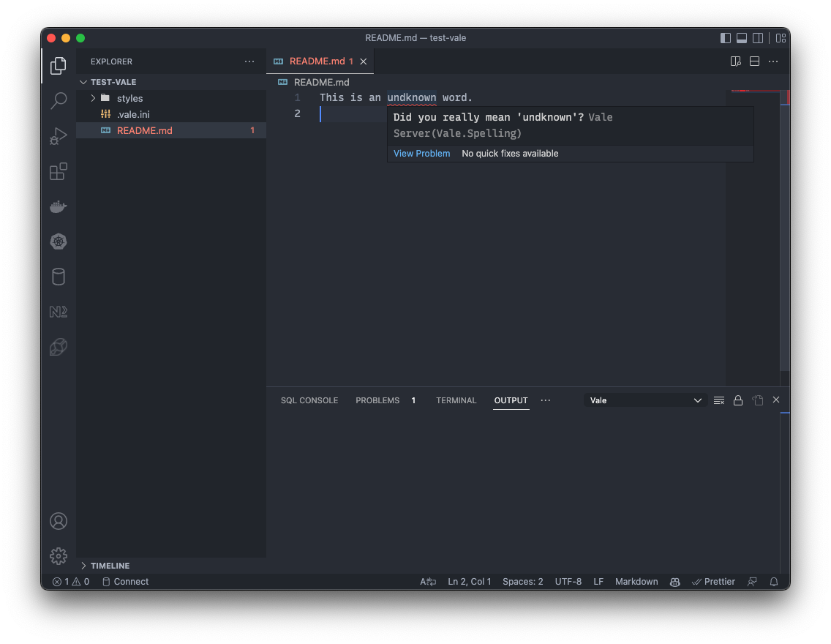831x644 pixels.
Task: Open the Vale output channel dropdown
Action: 645,401
